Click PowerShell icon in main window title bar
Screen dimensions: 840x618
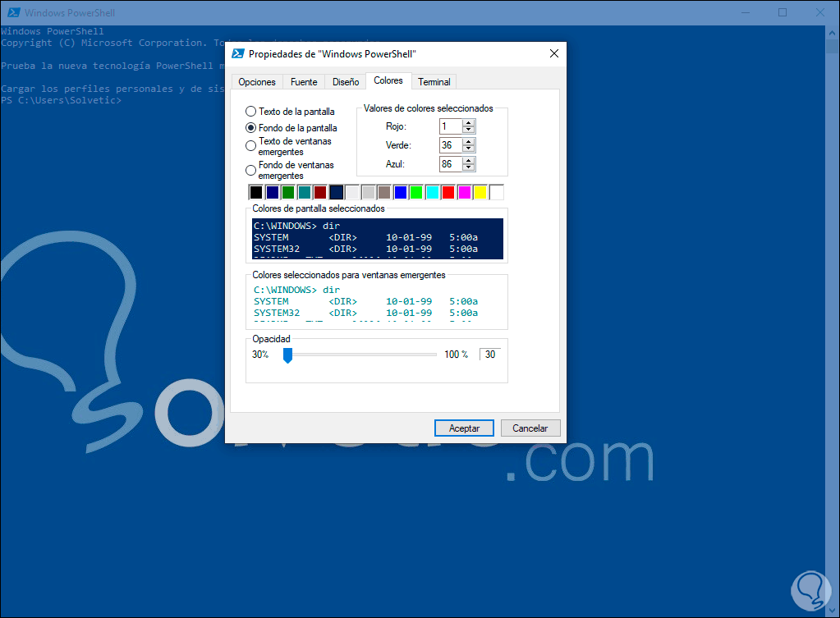[14, 12]
